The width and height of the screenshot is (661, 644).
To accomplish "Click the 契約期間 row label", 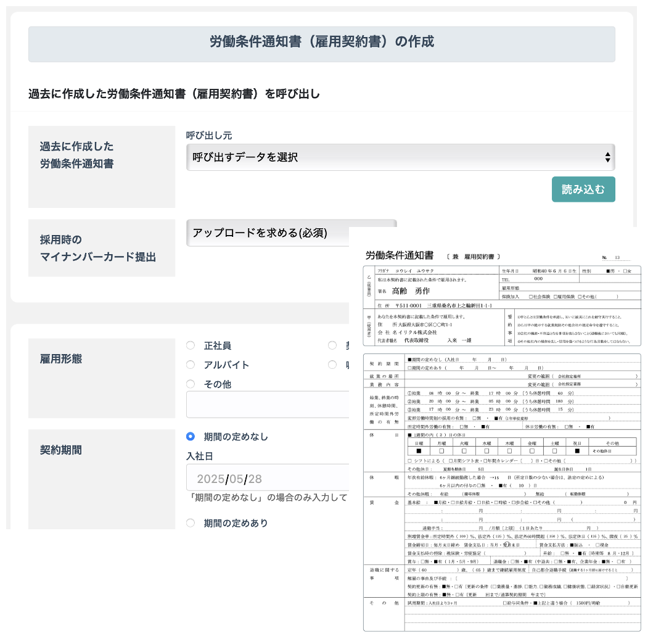I will 61,450.
